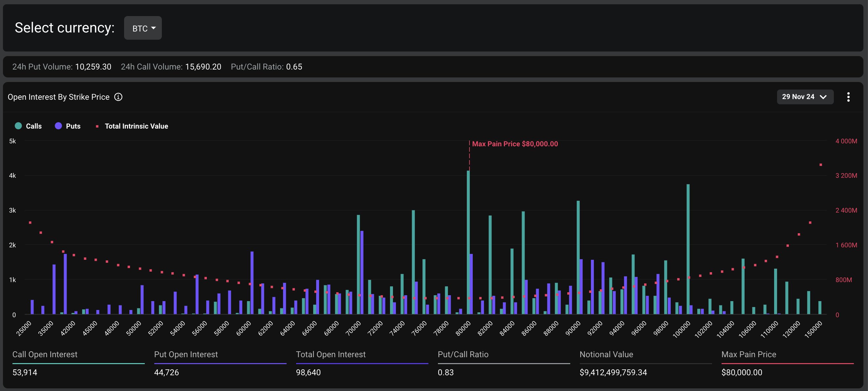Screen dimensions: 868x391
Task: Toggle the Calls series in legend
Action: click(33, 126)
